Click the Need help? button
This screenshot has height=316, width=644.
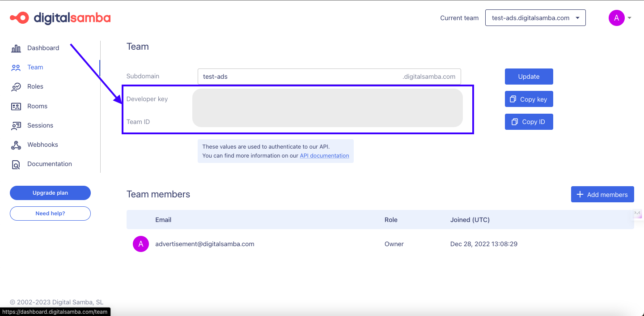50,214
